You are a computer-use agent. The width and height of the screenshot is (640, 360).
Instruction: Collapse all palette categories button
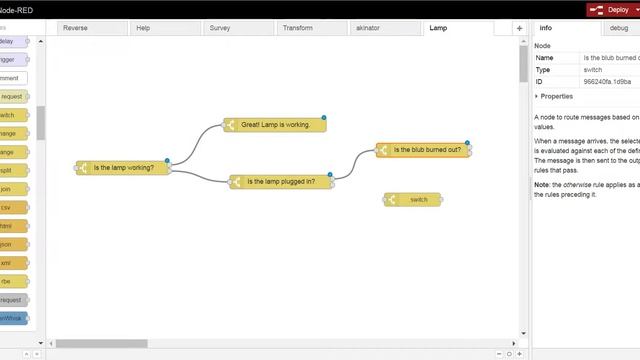[26, 354]
